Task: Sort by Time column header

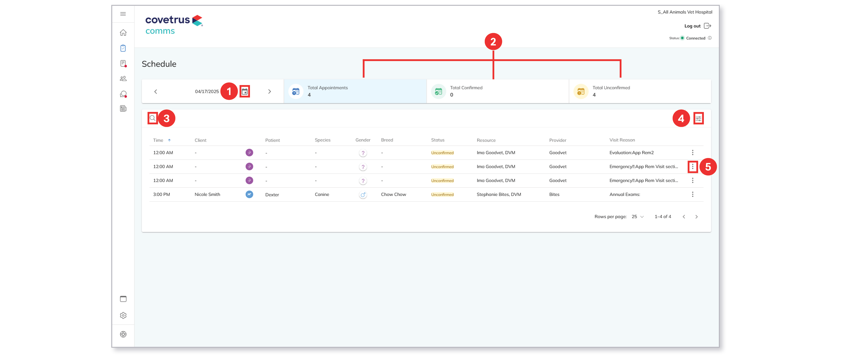Action: click(158, 140)
